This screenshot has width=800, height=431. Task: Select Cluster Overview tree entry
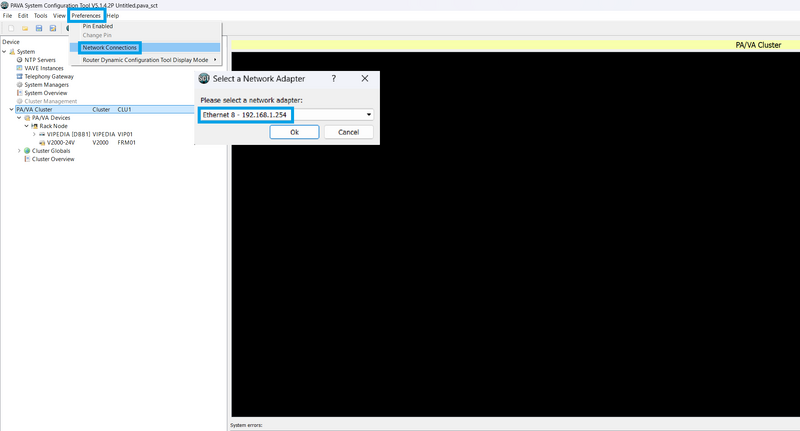pyautogui.click(x=53, y=159)
